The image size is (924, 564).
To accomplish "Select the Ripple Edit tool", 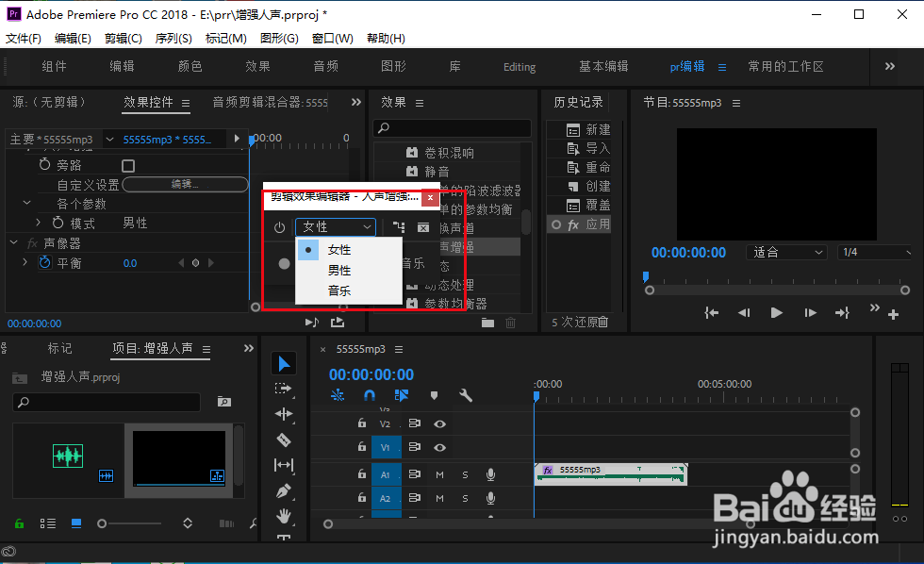I will (284, 414).
